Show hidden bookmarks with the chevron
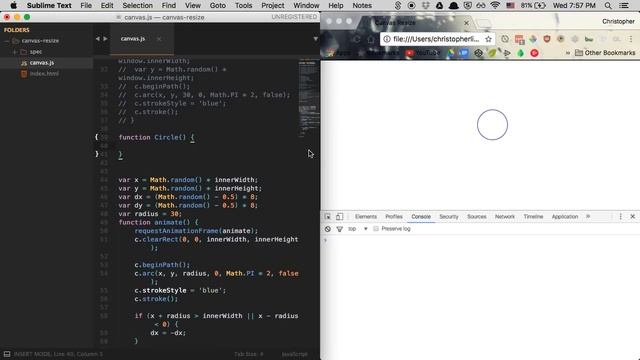 (x=567, y=53)
